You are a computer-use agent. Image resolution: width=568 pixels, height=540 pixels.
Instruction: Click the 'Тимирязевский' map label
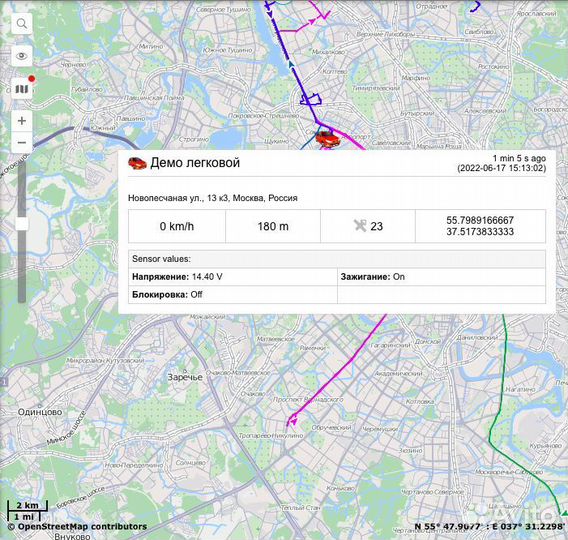tap(376, 88)
